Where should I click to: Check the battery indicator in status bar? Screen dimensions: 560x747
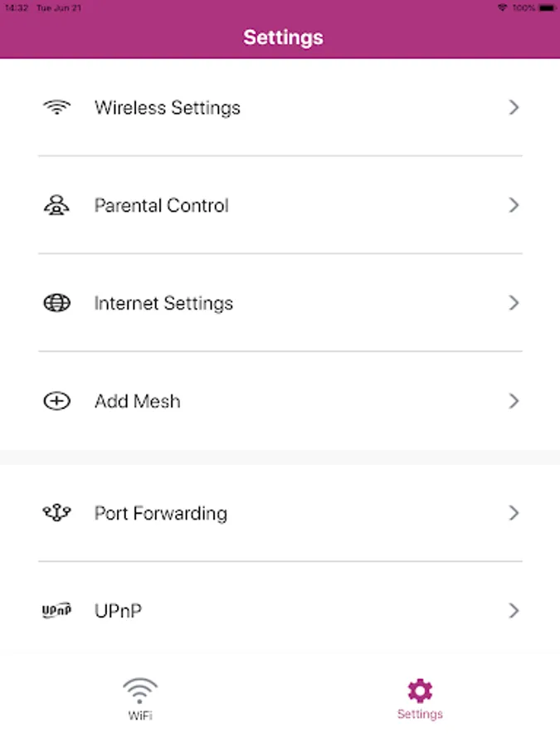click(x=547, y=7)
